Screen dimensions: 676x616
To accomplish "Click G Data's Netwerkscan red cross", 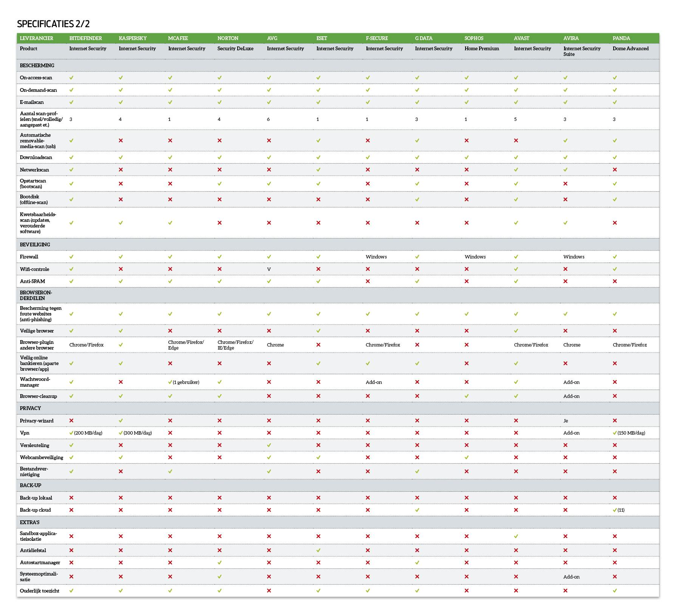I will point(417,170).
